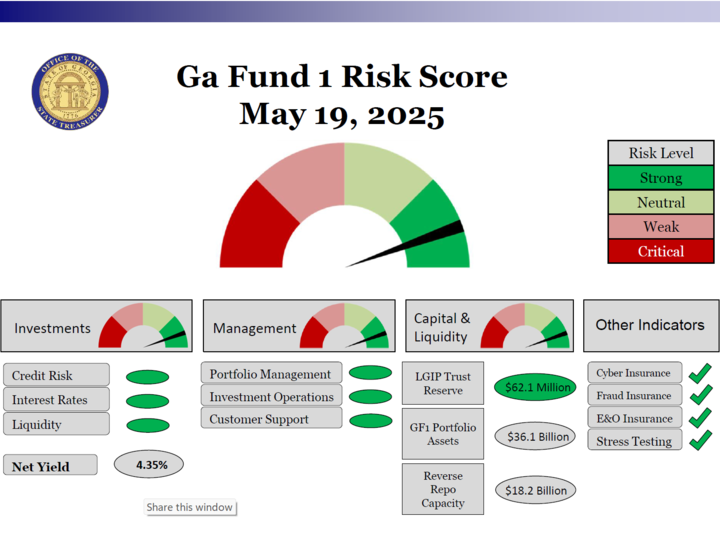Viewport: 720px width, 540px height.
Task: Click the Fraud Insurance label
Action: [x=635, y=395]
